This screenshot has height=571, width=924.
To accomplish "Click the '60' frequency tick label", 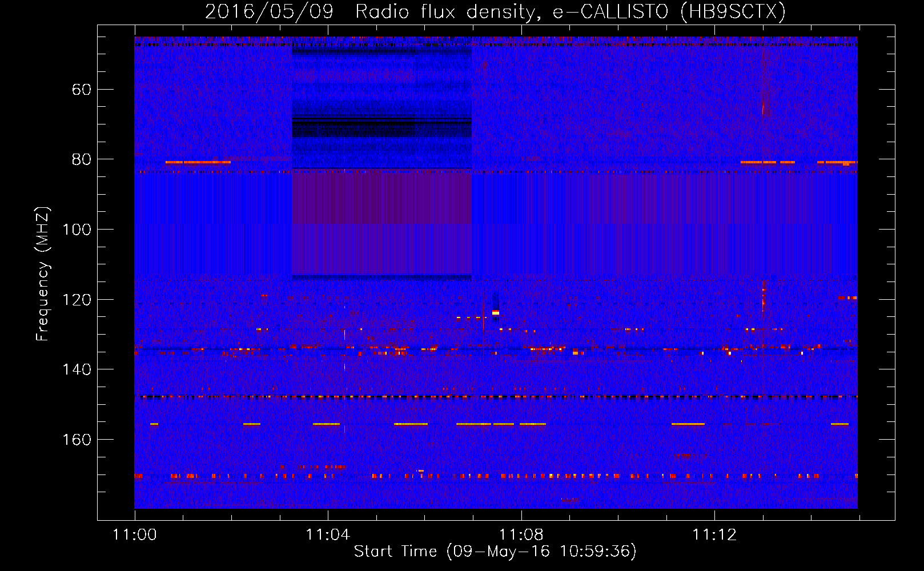I will pyautogui.click(x=82, y=90).
